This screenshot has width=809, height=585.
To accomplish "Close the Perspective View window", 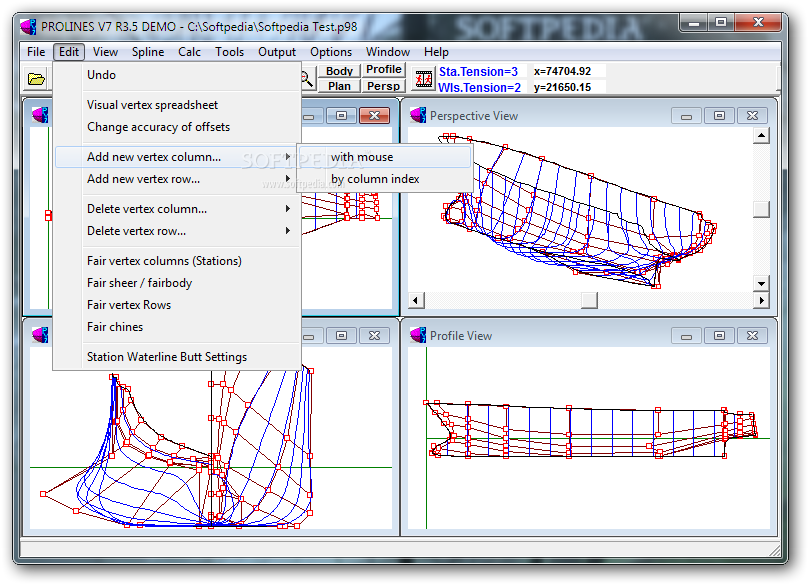I will coord(752,116).
